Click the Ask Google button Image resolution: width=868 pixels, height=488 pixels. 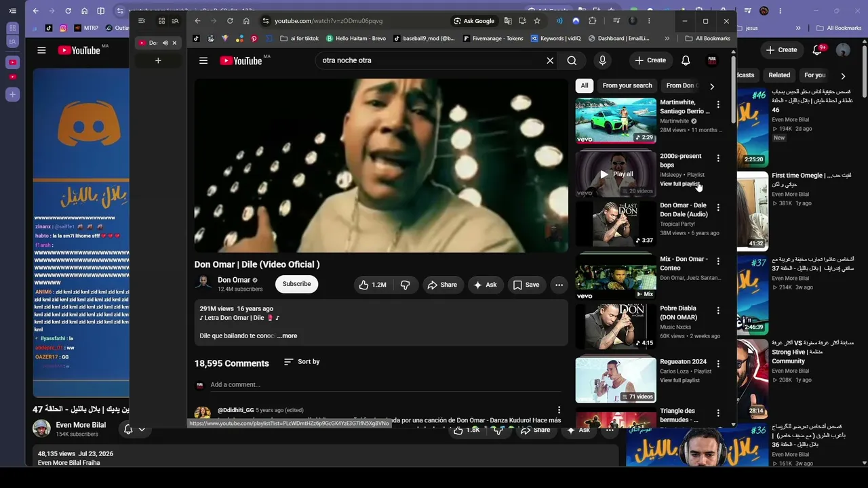[474, 21]
